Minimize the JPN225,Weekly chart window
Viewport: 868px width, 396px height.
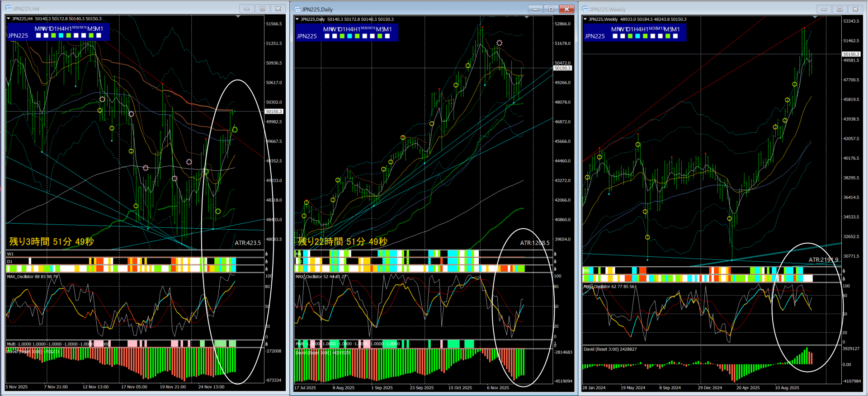[x=824, y=9]
